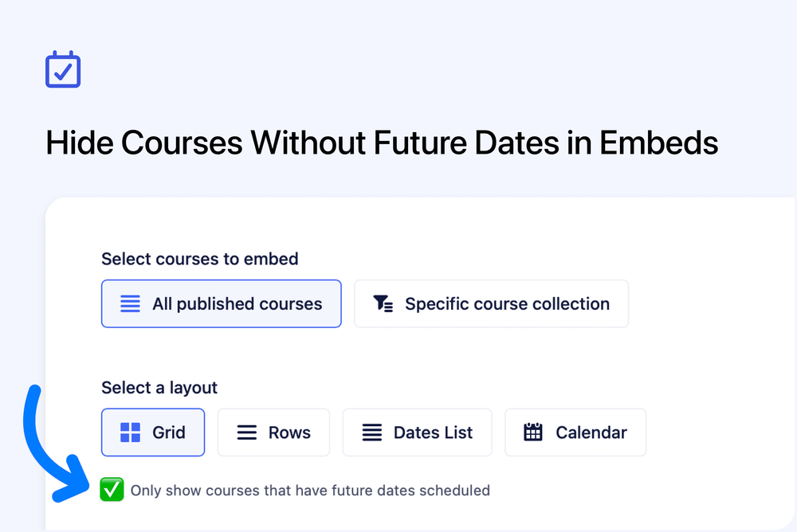Switch layout to Dates List
The height and width of the screenshot is (532, 797).
tap(417, 432)
